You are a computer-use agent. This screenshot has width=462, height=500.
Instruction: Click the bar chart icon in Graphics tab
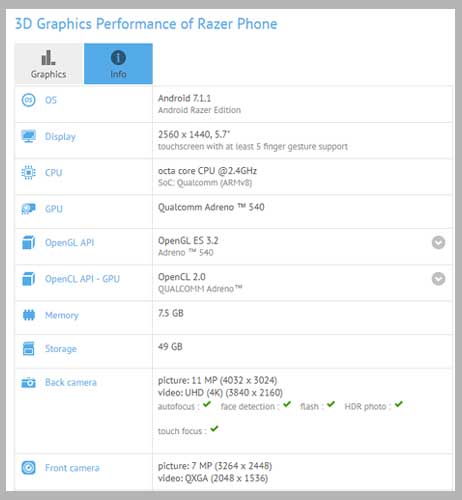pos(48,58)
